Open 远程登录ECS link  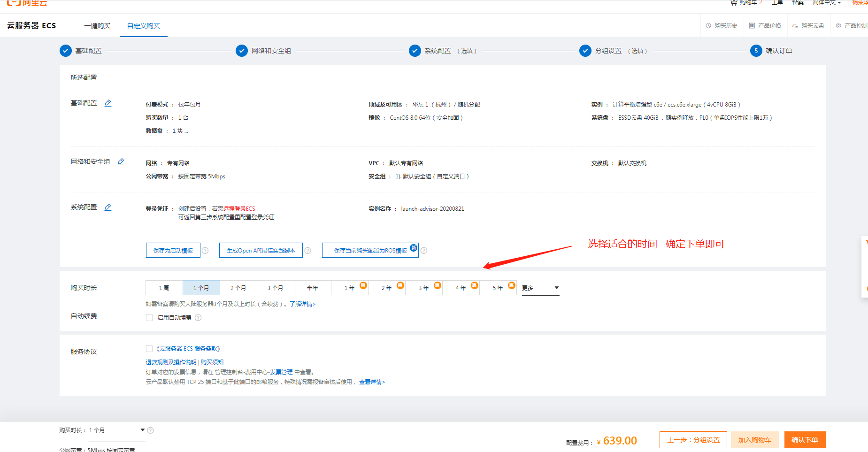click(239, 209)
